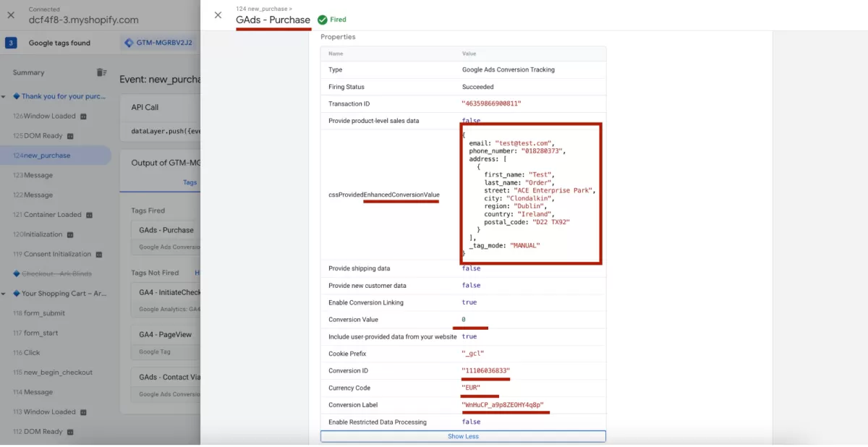Select the GTM-MGRBV2J2 container chip
Viewport: 868px width, 447px height.
pyautogui.click(x=158, y=43)
